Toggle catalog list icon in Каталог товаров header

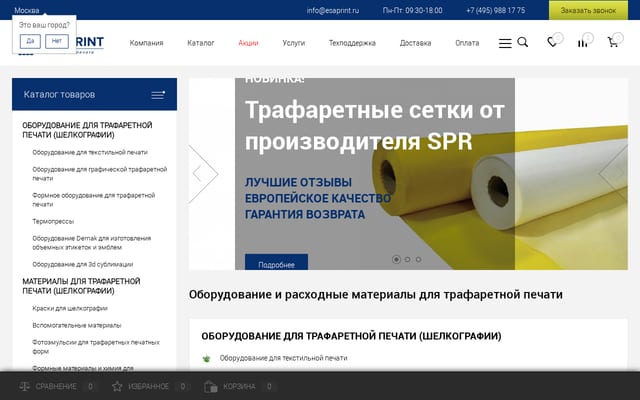[158, 95]
